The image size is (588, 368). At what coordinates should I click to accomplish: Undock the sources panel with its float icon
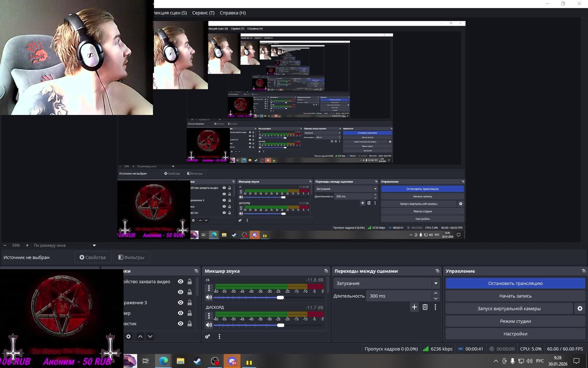click(196, 271)
